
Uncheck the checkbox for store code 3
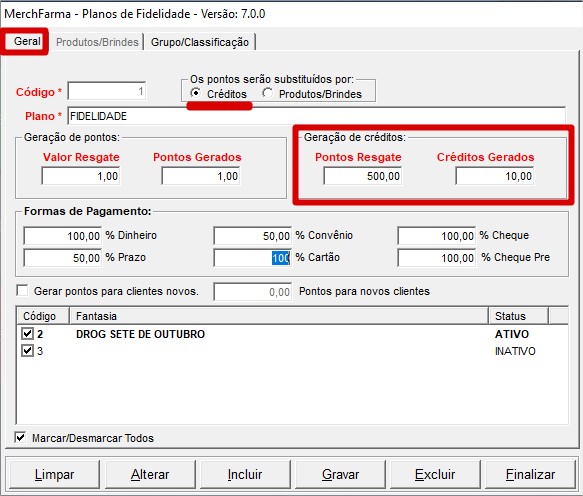(x=27, y=351)
